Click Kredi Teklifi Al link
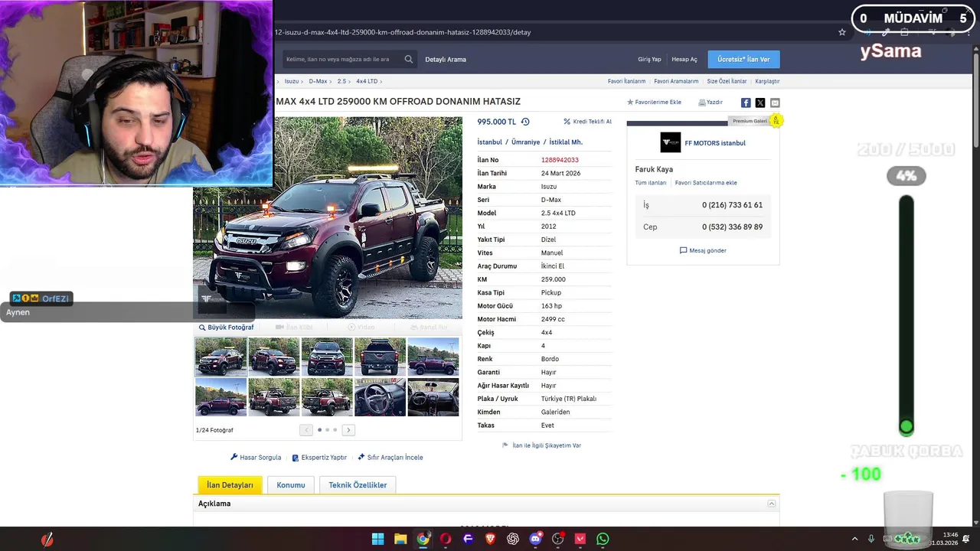Viewport: 980px width, 551px height. point(587,122)
